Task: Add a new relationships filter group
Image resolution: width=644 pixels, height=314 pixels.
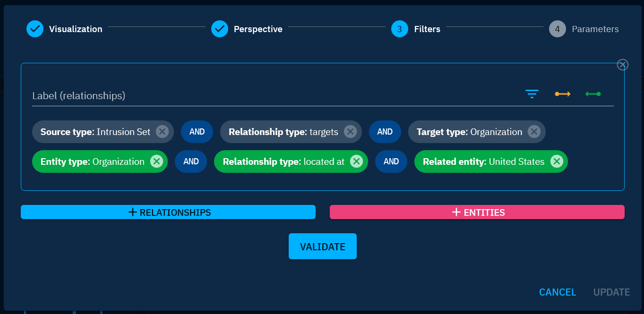Action: pyautogui.click(x=168, y=212)
